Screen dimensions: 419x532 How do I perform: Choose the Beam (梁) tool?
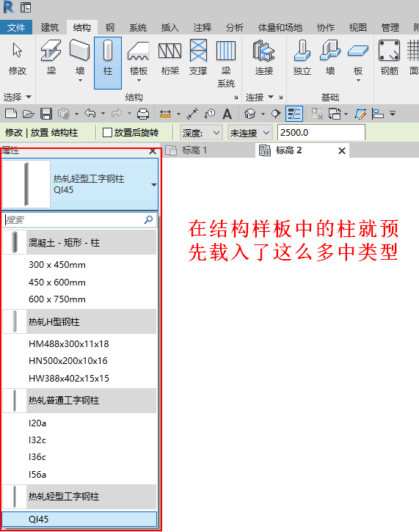pyautogui.click(x=51, y=59)
